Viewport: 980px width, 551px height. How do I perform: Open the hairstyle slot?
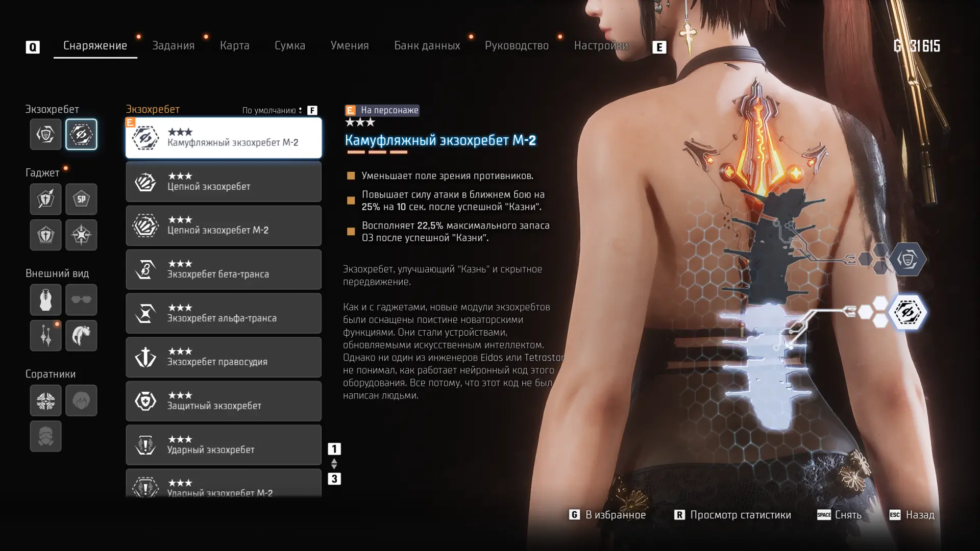[81, 335]
